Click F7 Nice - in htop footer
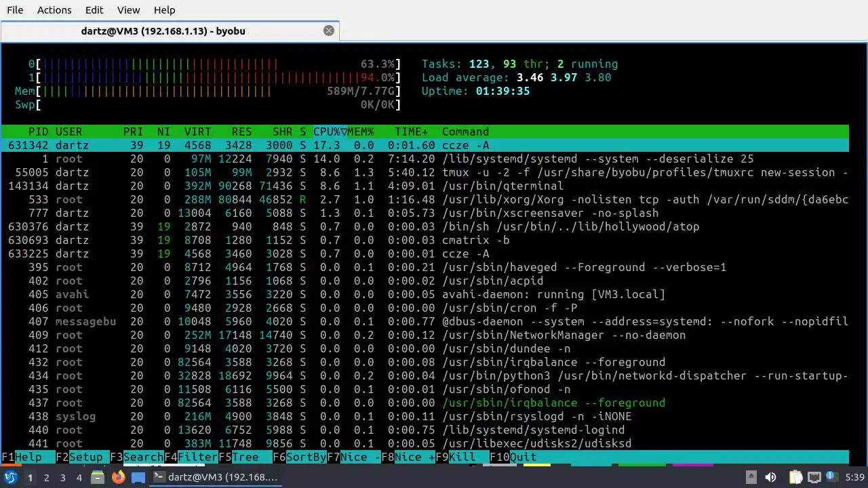This screenshot has width=868, height=488. pos(354,457)
